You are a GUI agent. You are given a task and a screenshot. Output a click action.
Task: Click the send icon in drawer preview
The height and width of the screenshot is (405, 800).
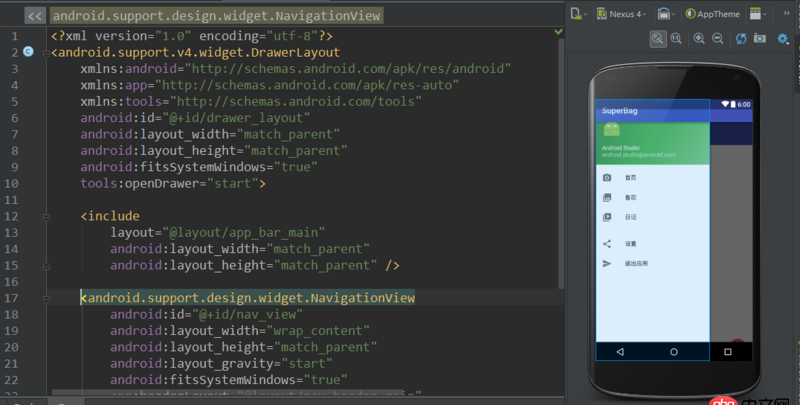(607, 264)
